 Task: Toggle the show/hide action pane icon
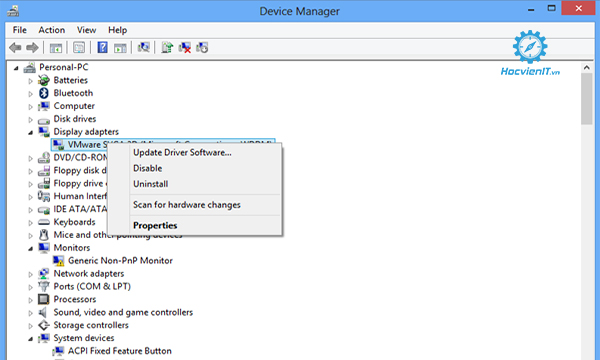click(120, 48)
